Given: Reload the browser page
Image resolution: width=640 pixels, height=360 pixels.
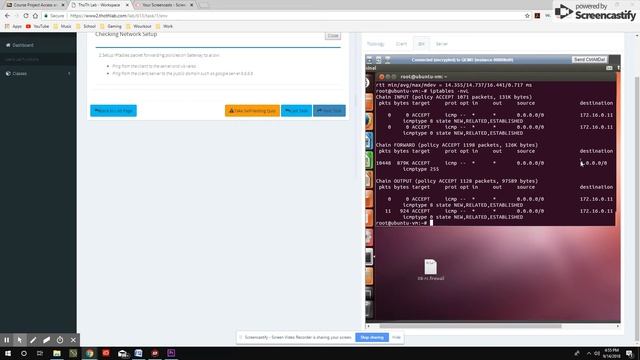Looking at the screenshot, I should point(26,16).
